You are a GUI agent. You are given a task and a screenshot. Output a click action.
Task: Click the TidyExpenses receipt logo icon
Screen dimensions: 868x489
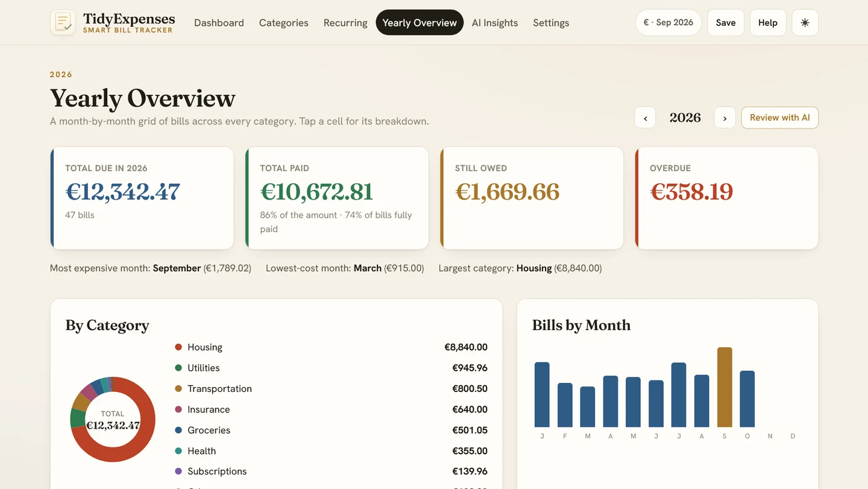point(63,22)
